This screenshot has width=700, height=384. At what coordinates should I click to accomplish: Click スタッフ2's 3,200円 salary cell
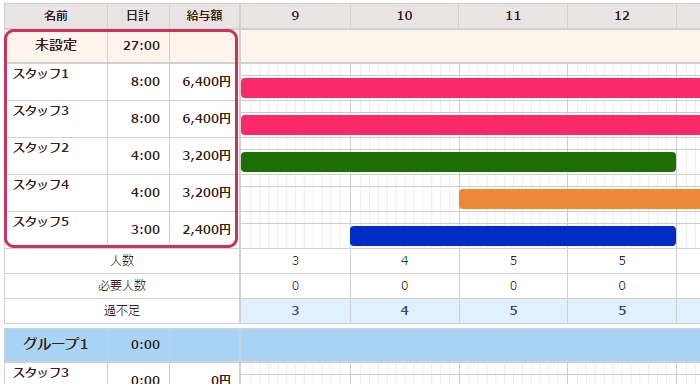pos(204,156)
